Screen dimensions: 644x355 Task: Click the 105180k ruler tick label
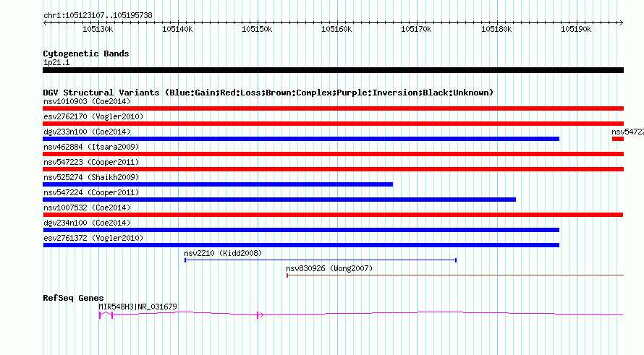pyautogui.click(x=496, y=29)
